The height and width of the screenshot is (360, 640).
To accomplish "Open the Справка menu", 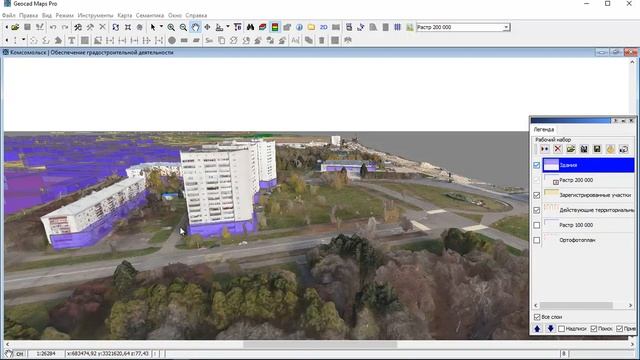I will coord(196,16).
